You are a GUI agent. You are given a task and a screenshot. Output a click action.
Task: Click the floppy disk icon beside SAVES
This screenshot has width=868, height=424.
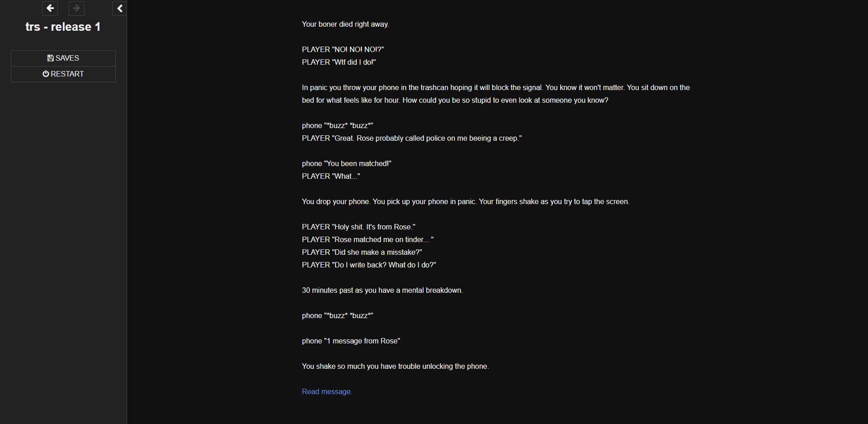[50, 58]
